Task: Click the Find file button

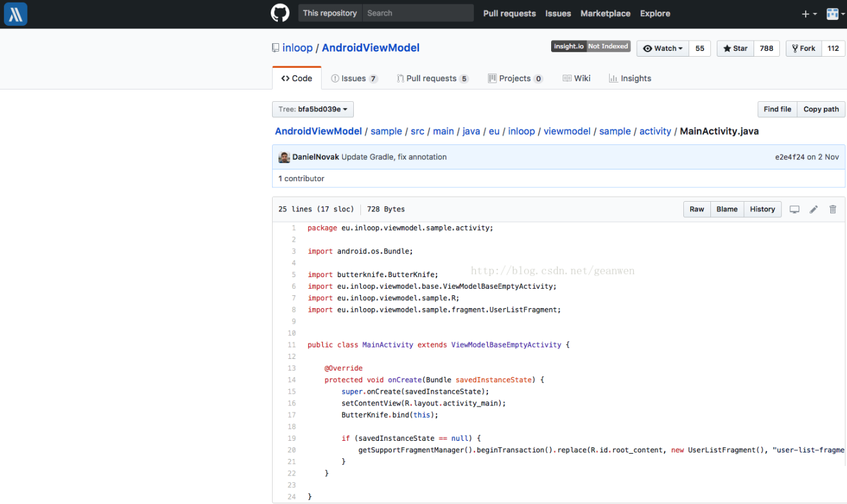Action: click(777, 110)
